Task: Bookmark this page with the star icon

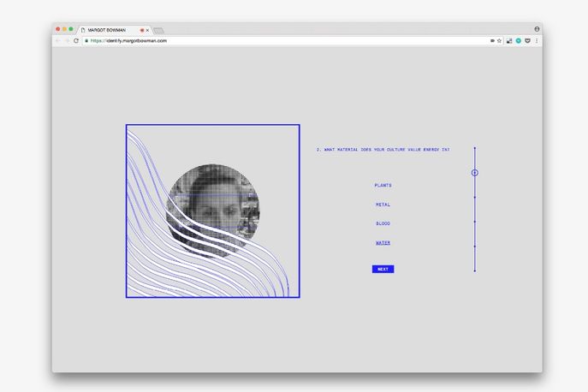Action: tap(499, 40)
